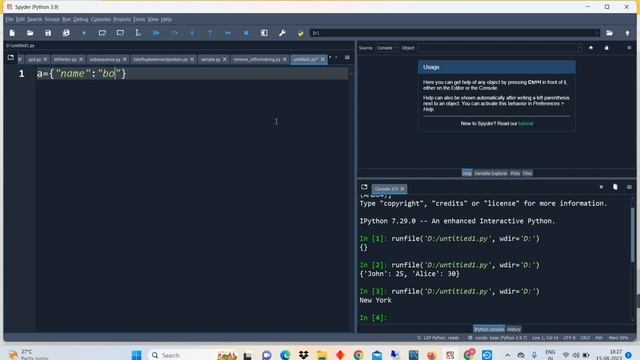Screen dimensions: 640x360
Task: Maximize current pane toolbar icon
Action: point(264,33)
